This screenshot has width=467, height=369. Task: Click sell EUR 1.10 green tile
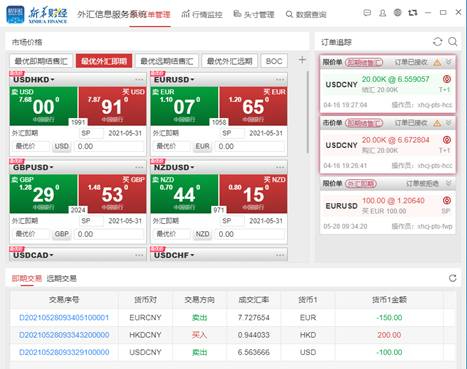tap(184, 106)
